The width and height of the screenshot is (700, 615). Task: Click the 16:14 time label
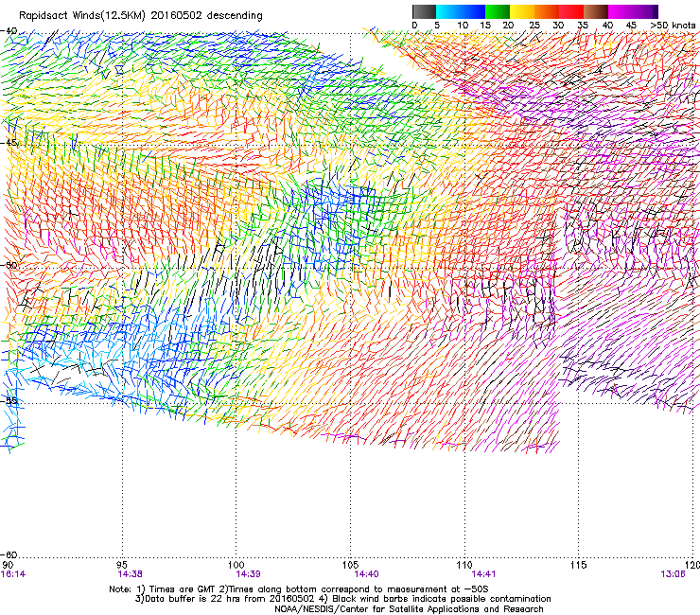point(13,574)
